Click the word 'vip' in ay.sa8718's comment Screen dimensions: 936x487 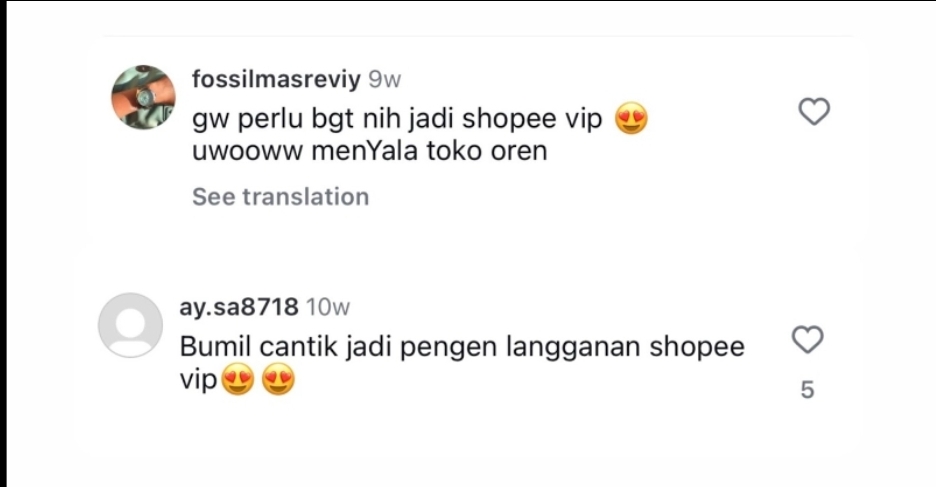coord(198,380)
